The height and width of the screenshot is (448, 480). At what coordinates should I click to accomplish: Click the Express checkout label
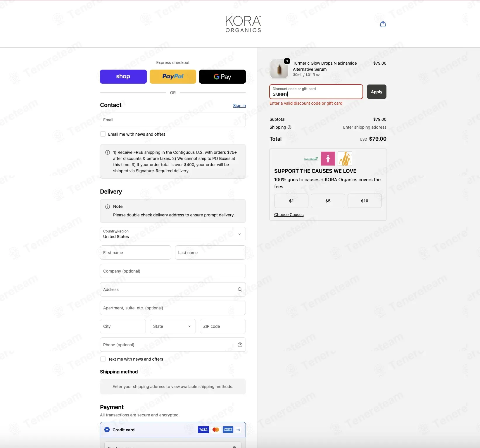point(173,63)
